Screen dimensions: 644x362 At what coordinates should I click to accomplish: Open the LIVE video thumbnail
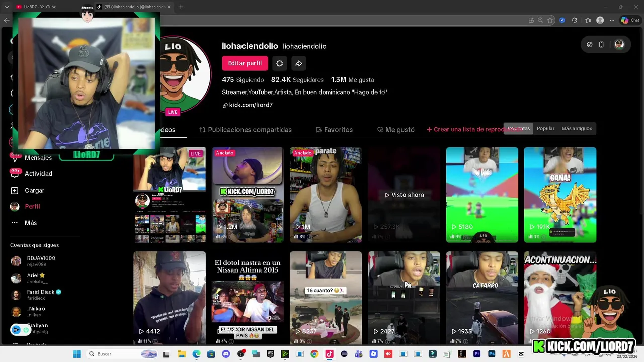click(x=170, y=195)
